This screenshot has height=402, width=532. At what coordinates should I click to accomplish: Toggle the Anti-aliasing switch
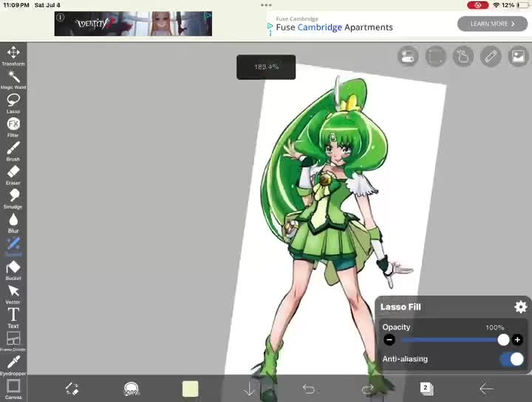pos(512,359)
